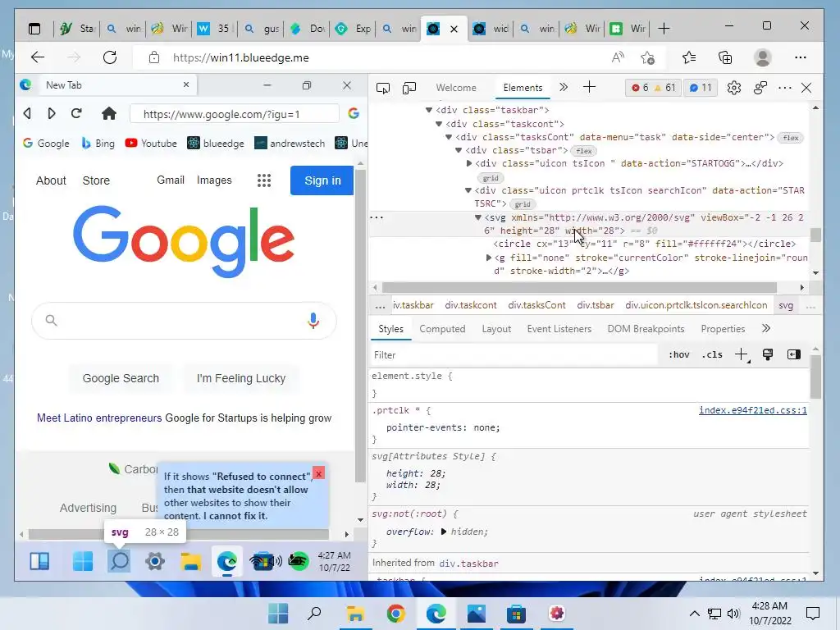This screenshot has width=840, height=630.
Task: Click the new style rule plus icon
Action: (x=742, y=354)
